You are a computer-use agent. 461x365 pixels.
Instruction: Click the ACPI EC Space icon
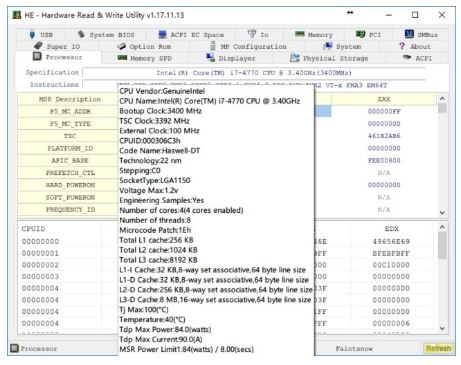point(162,34)
